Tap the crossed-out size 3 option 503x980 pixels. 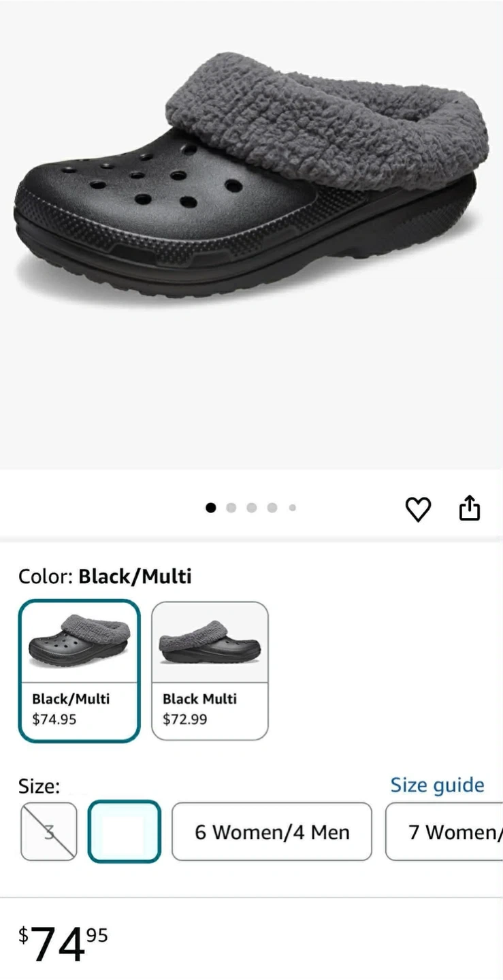coord(48,832)
